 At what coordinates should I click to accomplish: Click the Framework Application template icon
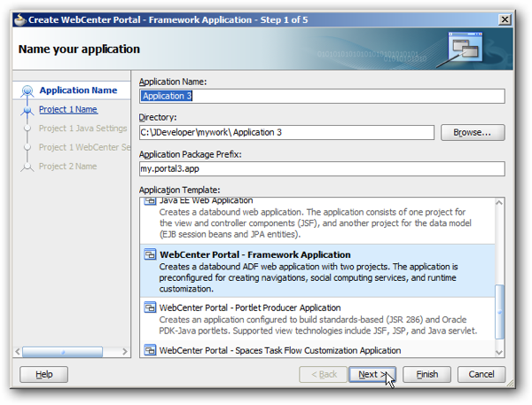150,254
